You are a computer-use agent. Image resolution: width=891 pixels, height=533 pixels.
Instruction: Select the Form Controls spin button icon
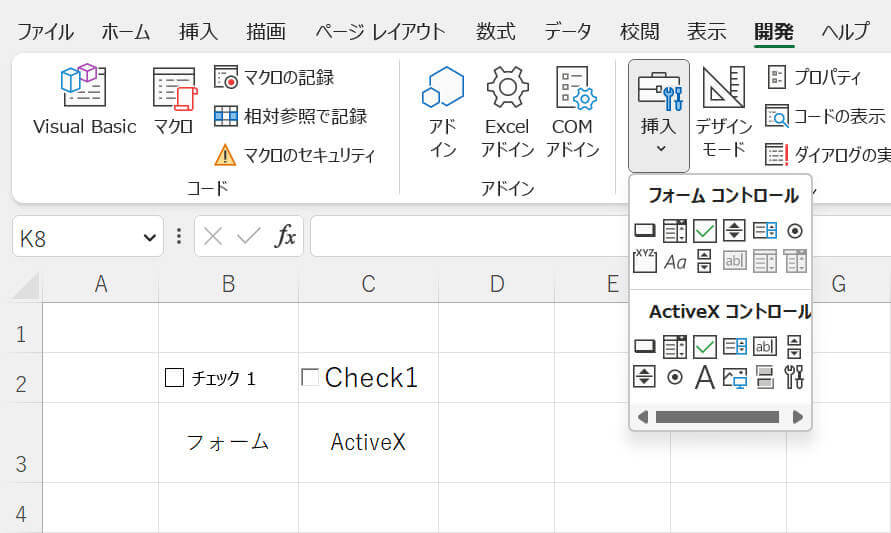[735, 231]
